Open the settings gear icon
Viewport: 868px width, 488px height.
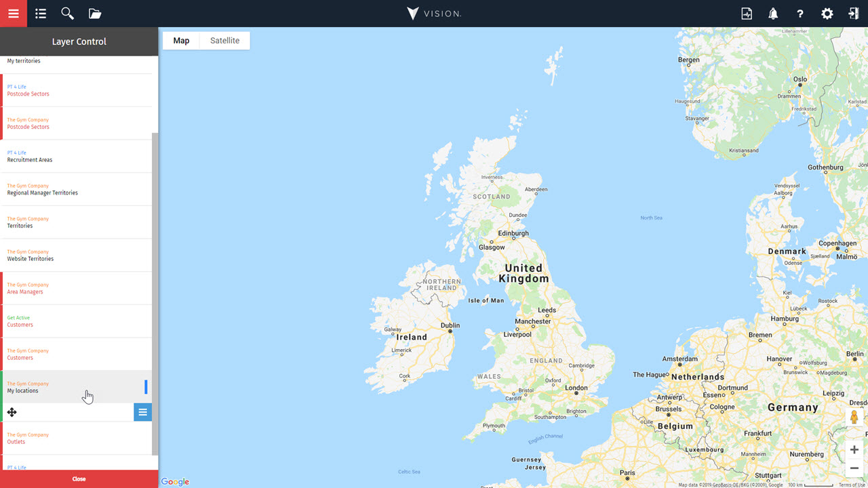coord(827,14)
